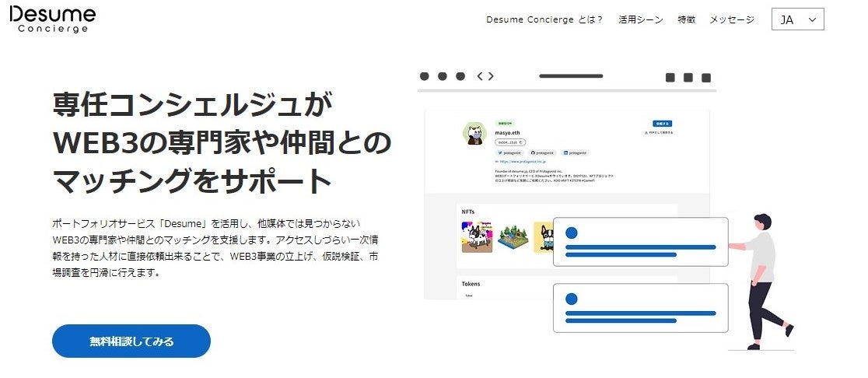Screen dimensions: 868x378
Task: Open the メッセージ navigation link
Action: pos(732,19)
